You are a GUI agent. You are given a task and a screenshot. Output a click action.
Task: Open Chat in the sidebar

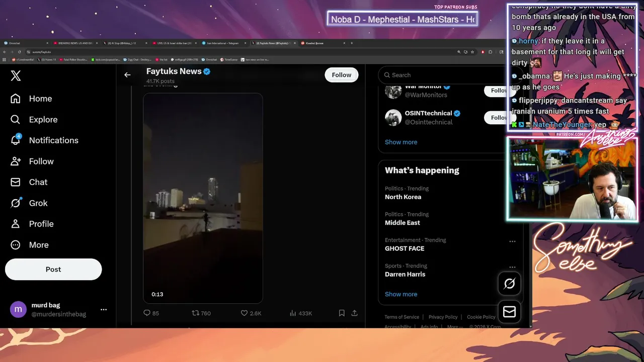[29, 182]
